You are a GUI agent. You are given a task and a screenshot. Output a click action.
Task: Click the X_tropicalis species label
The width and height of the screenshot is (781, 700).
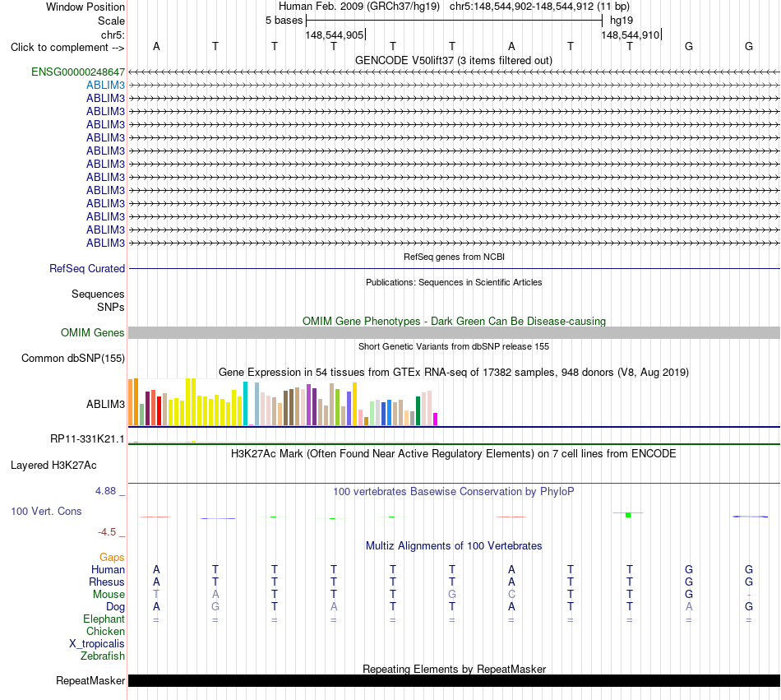[97, 644]
